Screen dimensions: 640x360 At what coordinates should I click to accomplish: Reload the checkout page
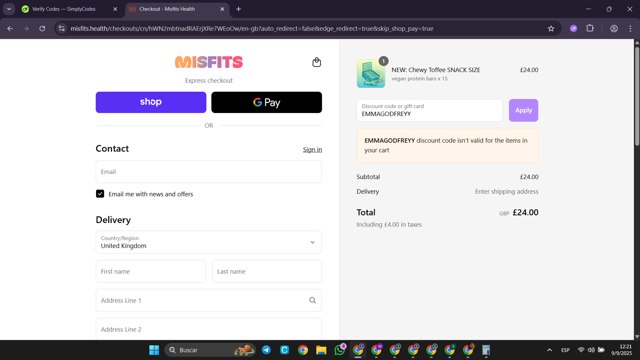pos(42,29)
